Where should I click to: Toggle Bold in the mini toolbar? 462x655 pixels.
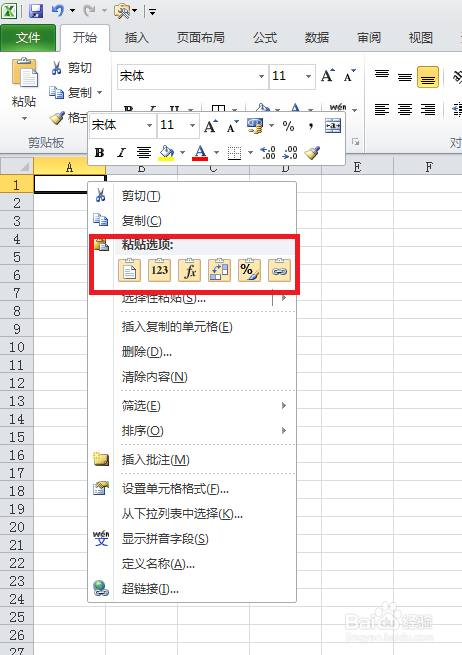click(x=99, y=153)
